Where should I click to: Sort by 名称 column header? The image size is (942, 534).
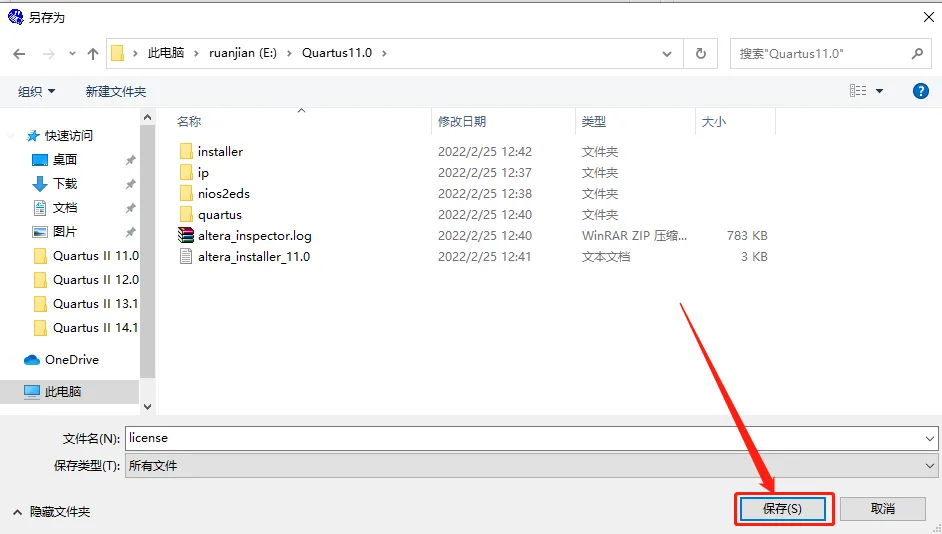(189, 121)
